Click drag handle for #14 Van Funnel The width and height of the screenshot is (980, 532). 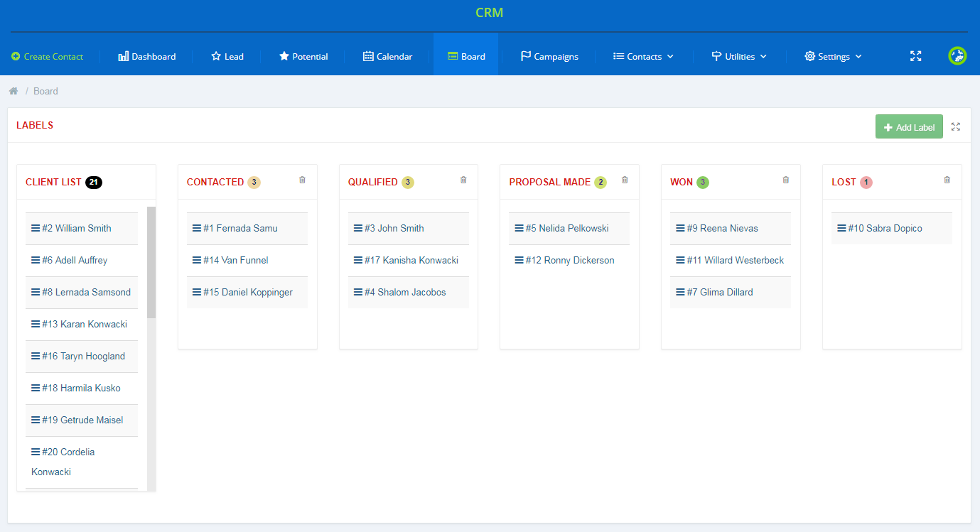(197, 260)
